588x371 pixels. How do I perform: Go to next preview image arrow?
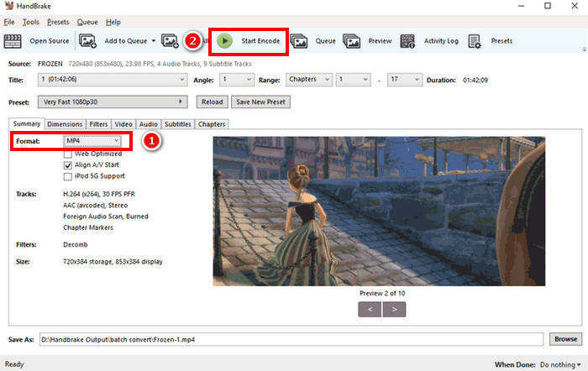pos(395,309)
